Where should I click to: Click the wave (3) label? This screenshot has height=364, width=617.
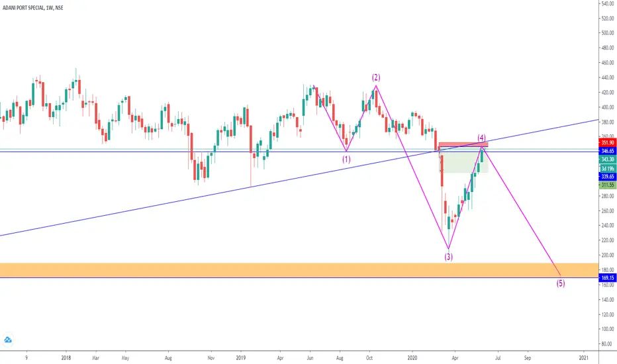click(449, 257)
